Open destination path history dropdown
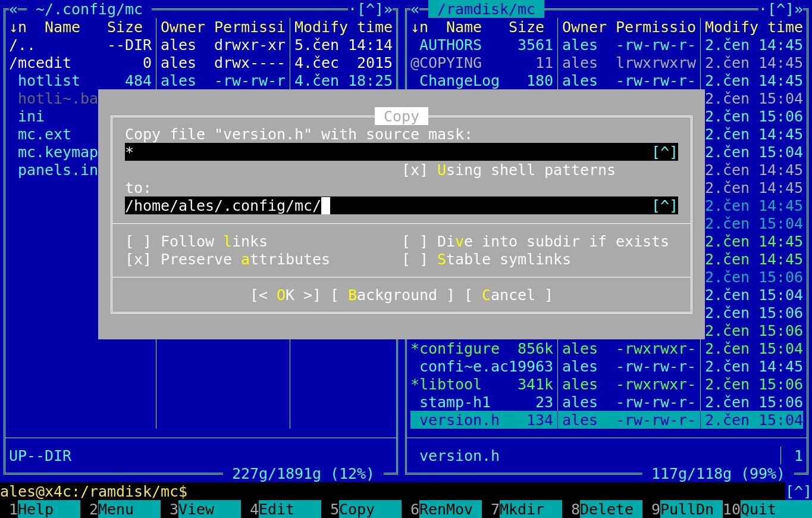The height and width of the screenshot is (518, 812). tap(665, 206)
